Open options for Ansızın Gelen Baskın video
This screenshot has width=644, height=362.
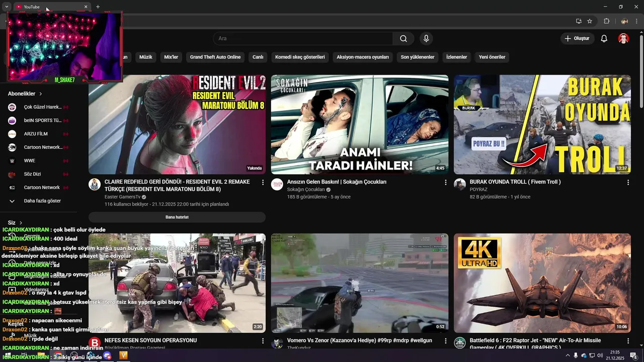click(x=445, y=183)
